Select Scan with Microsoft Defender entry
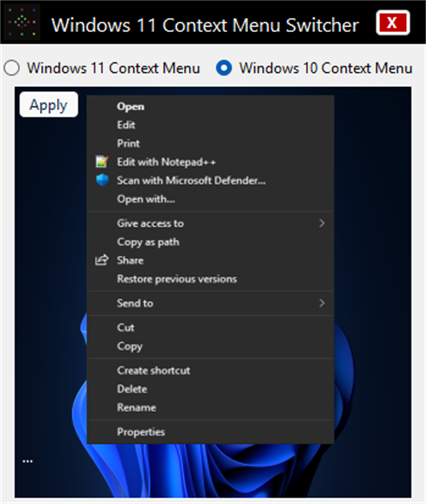The width and height of the screenshot is (426, 504). point(211,181)
